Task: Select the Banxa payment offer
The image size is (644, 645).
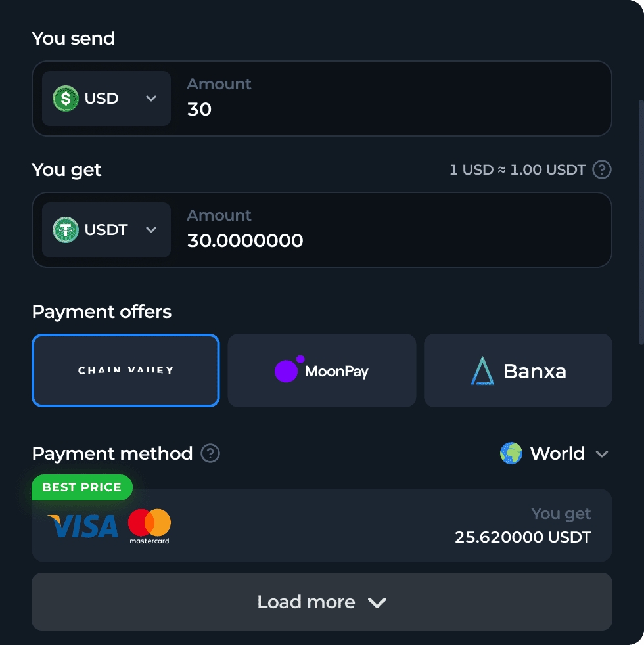Action: tap(518, 370)
